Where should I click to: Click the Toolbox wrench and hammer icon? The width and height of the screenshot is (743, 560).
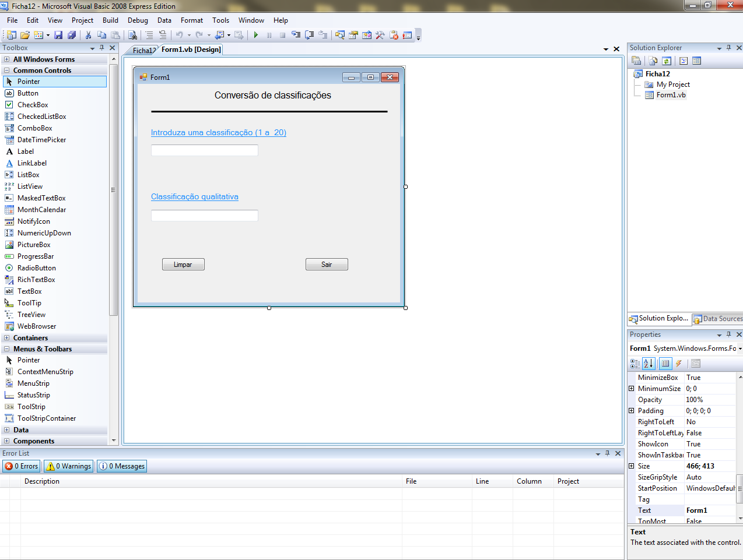click(x=380, y=35)
